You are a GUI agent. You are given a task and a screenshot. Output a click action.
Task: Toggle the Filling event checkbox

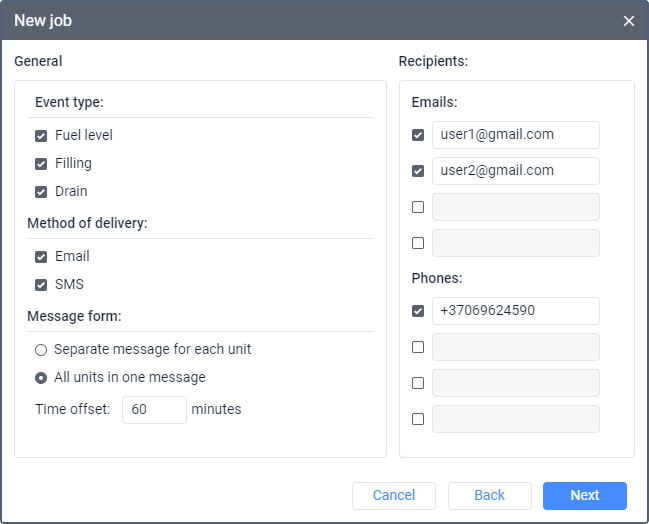41,164
